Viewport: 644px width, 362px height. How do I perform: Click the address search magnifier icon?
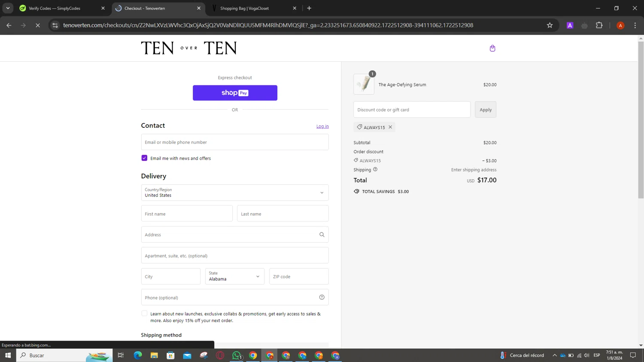tap(322, 235)
